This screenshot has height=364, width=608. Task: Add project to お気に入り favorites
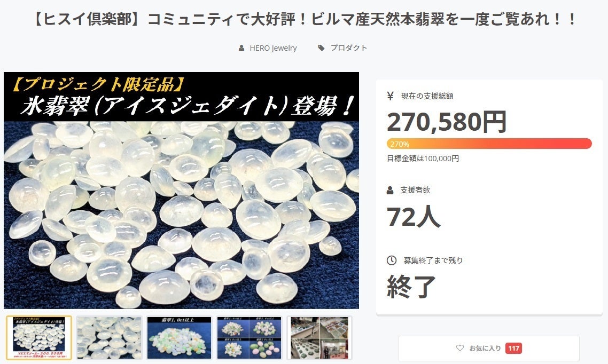click(x=489, y=348)
